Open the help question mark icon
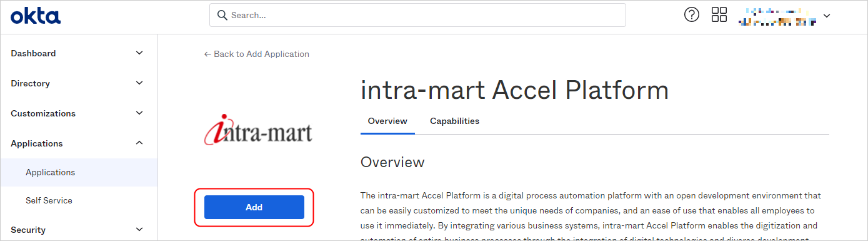This screenshot has width=868, height=241. [x=692, y=15]
